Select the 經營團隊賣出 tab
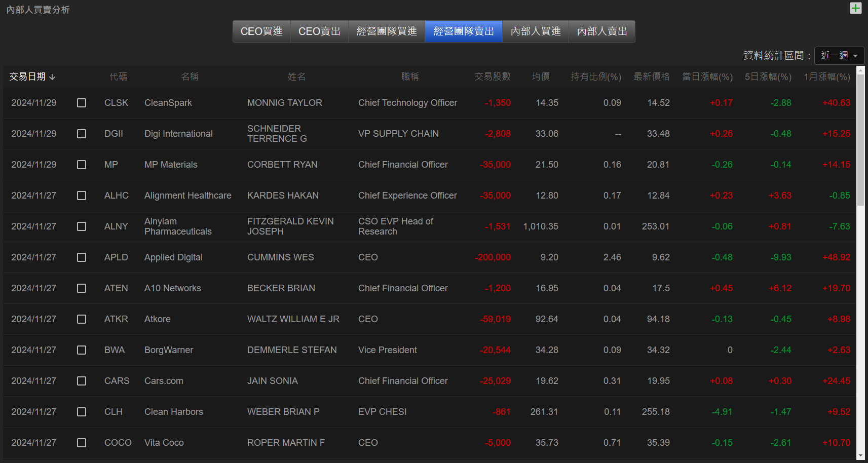Image resolution: width=868 pixels, height=463 pixels. [464, 31]
